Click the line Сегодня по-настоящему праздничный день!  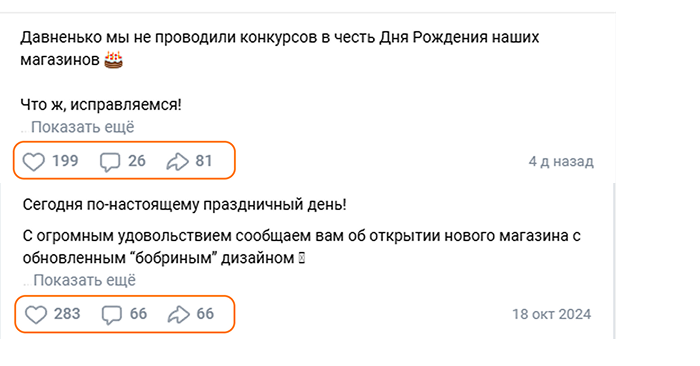[185, 204]
